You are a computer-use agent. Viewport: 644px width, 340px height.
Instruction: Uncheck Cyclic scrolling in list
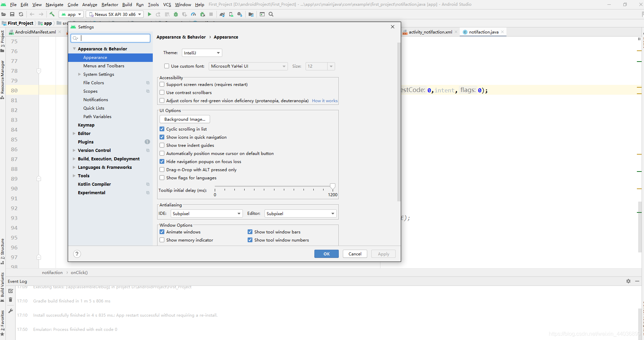click(x=162, y=129)
